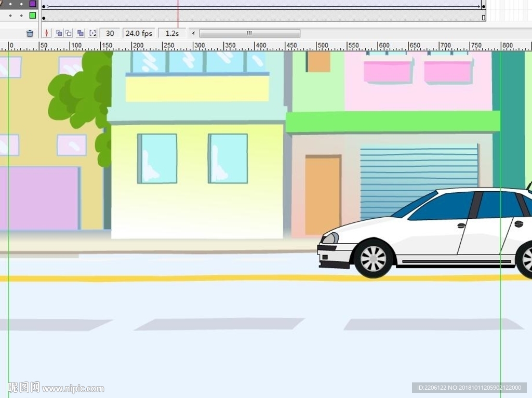Screen dimensions: 532x398
Task: Click the timeline scrollbar left arrow
Action: pos(193,33)
